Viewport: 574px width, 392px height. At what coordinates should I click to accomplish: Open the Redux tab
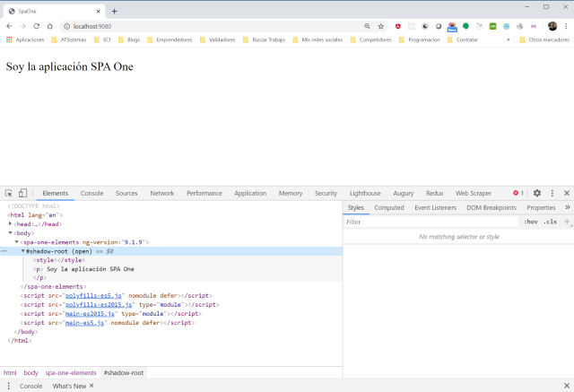pyautogui.click(x=434, y=193)
